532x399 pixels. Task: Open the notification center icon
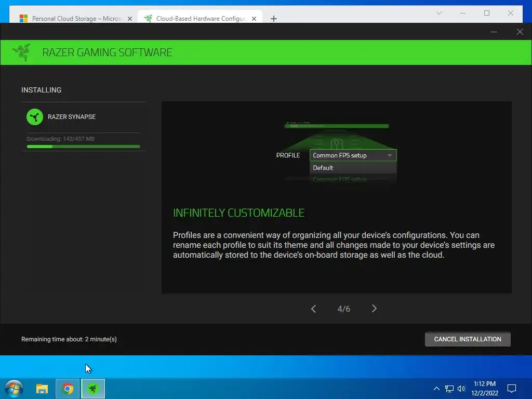(512, 389)
